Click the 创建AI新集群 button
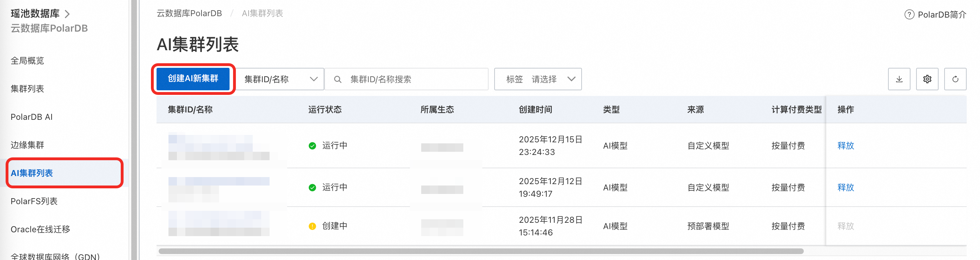The width and height of the screenshot is (980, 260). pos(193,79)
